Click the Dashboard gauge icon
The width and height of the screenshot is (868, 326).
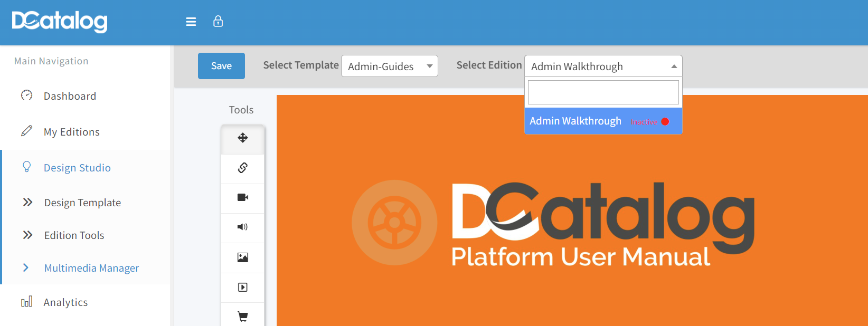point(26,95)
